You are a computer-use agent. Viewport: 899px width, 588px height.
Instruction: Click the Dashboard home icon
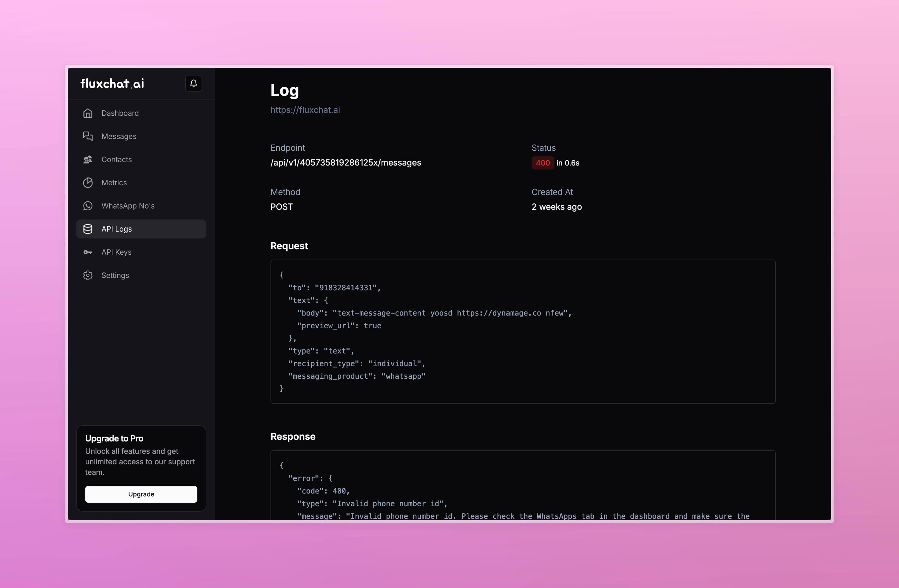(x=88, y=113)
